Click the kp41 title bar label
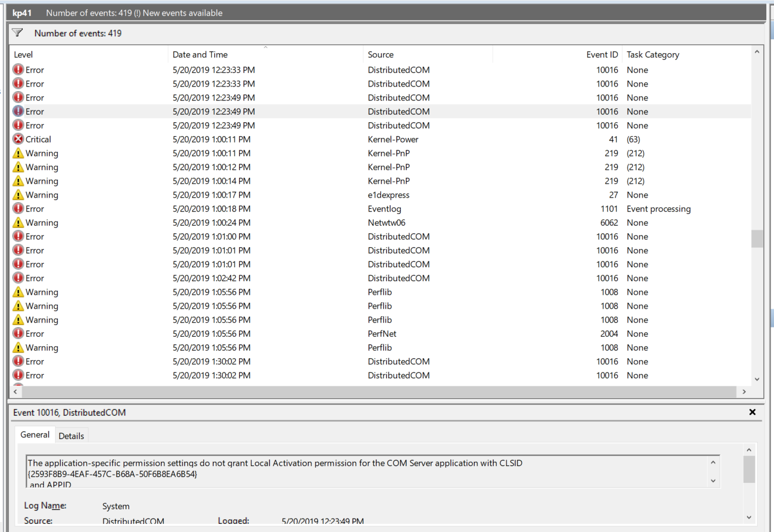Viewport: 774px width, 532px height. click(22, 13)
